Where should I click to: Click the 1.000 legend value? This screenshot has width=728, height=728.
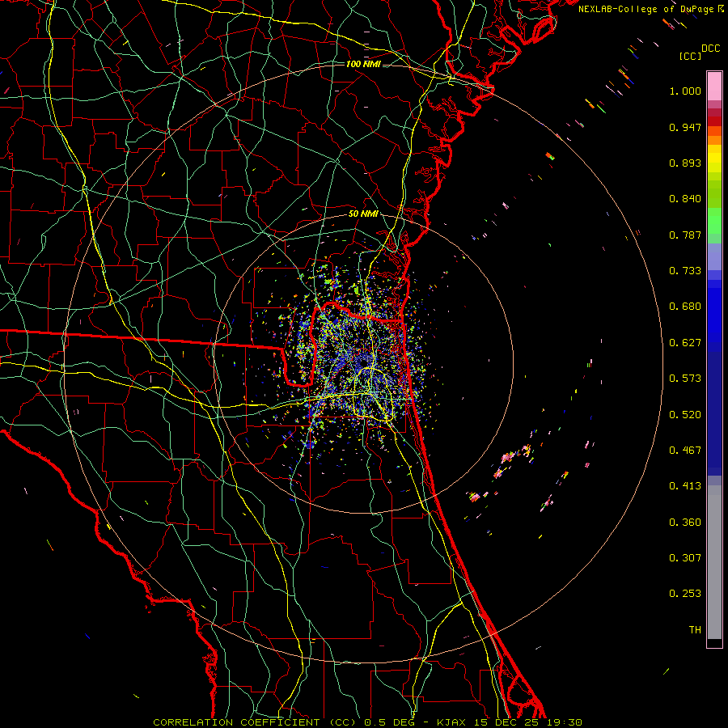(x=685, y=91)
